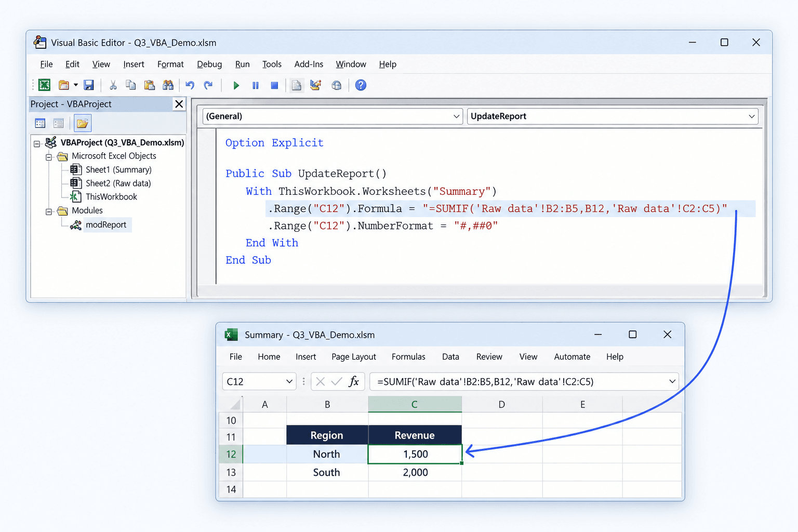Screen dimensions: 798x532
Task: Click the Open folder icon dropdown arrow
Action: tap(76, 85)
